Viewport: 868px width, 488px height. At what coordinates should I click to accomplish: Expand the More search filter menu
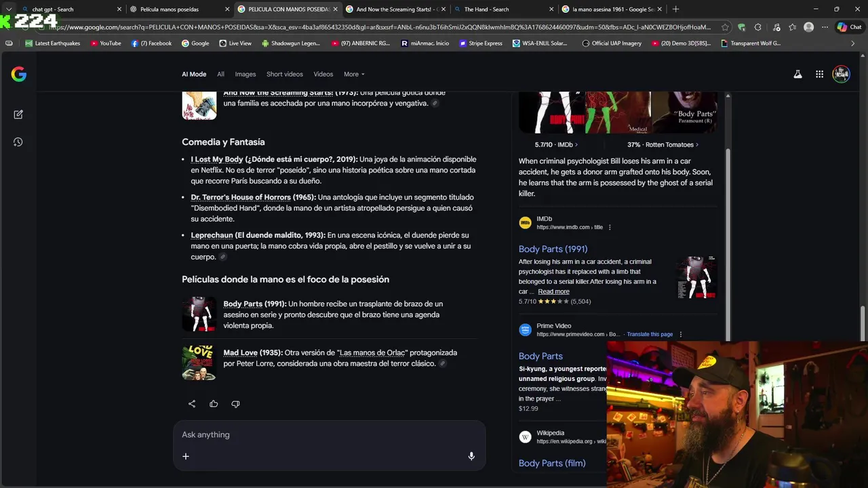354,74
